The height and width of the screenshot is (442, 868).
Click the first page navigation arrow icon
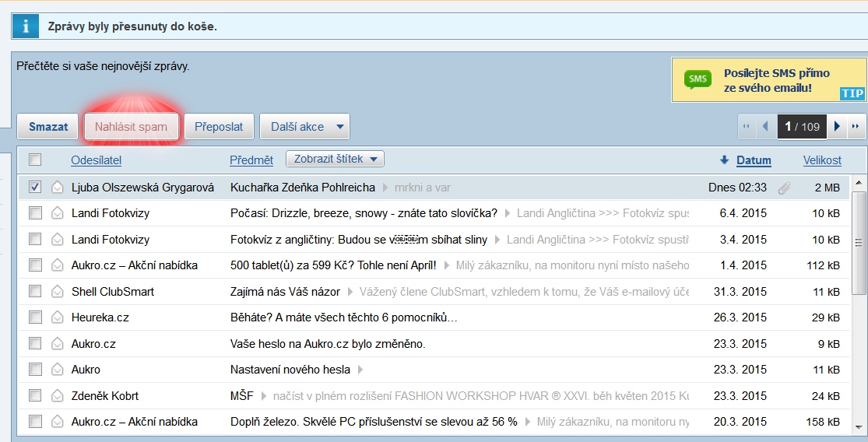click(x=747, y=126)
